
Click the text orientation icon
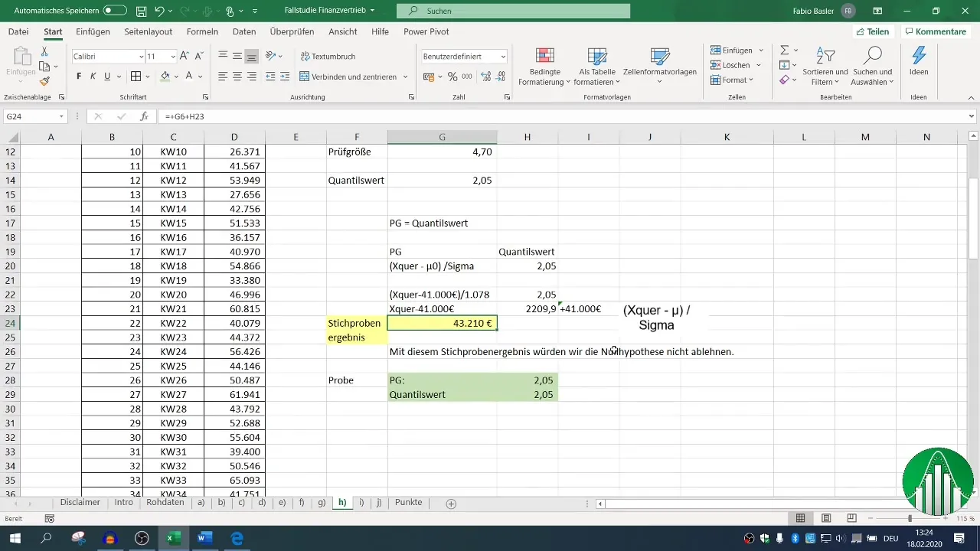coord(272,56)
